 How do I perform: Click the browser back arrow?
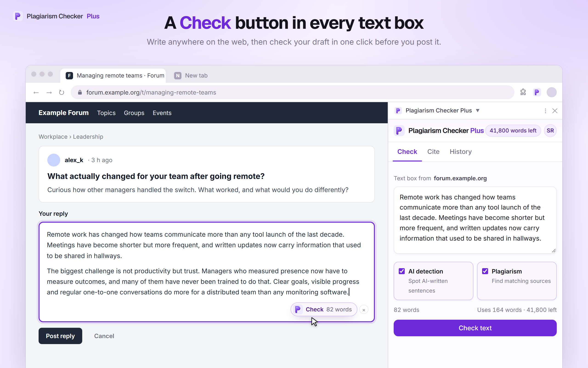coord(36,92)
